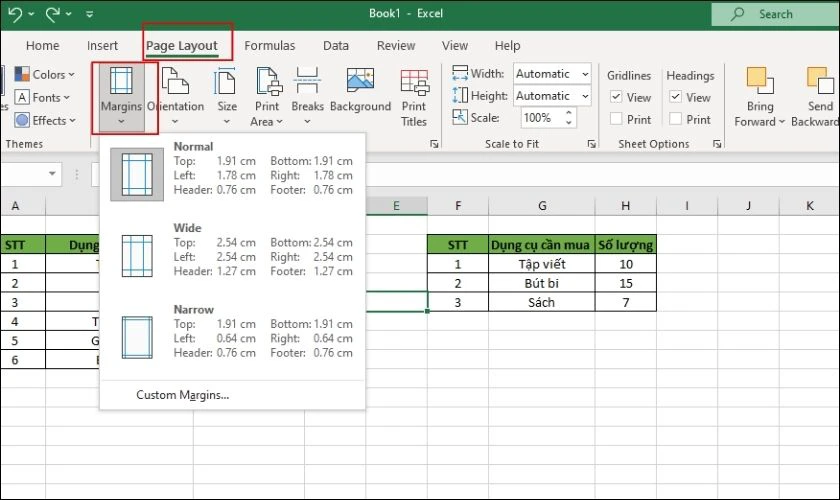Open Customize Quick Access Toolbar dropdown
Viewport: 840px width, 500px height.
coord(89,14)
